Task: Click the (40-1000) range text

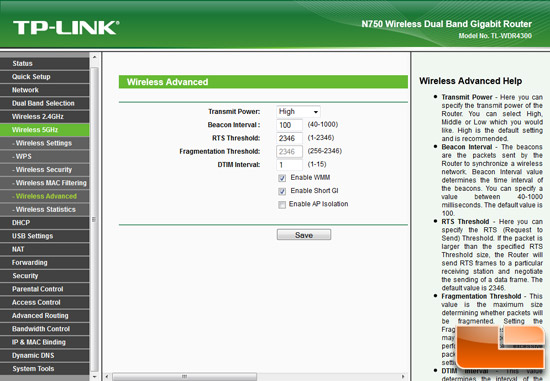Action: [x=323, y=125]
